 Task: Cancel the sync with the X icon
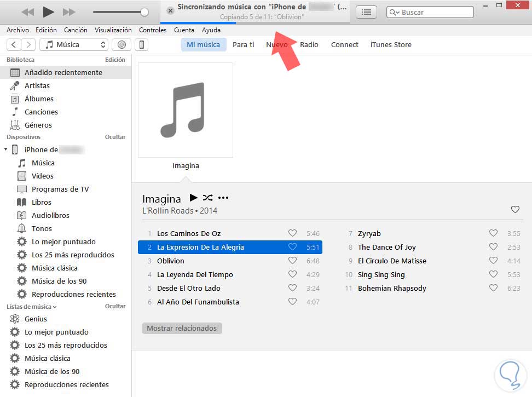click(x=170, y=11)
